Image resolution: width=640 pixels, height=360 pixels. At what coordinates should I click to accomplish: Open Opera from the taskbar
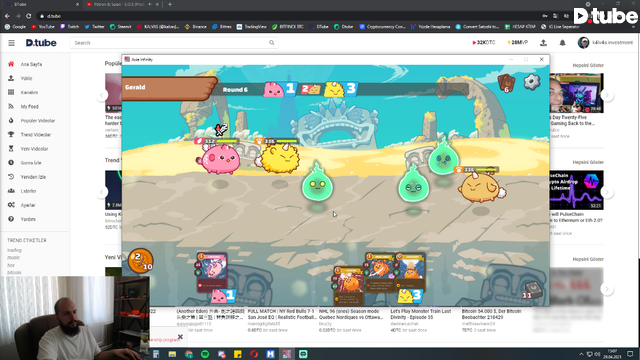[x=254, y=354]
